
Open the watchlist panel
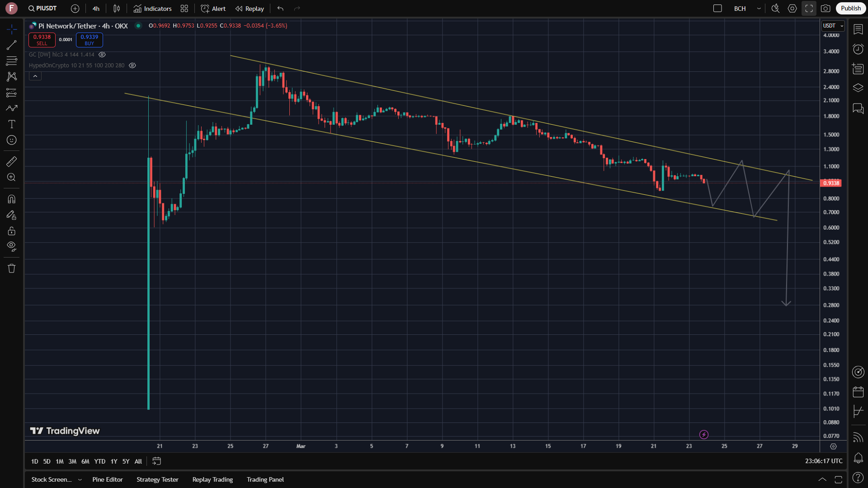click(x=858, y=29)
